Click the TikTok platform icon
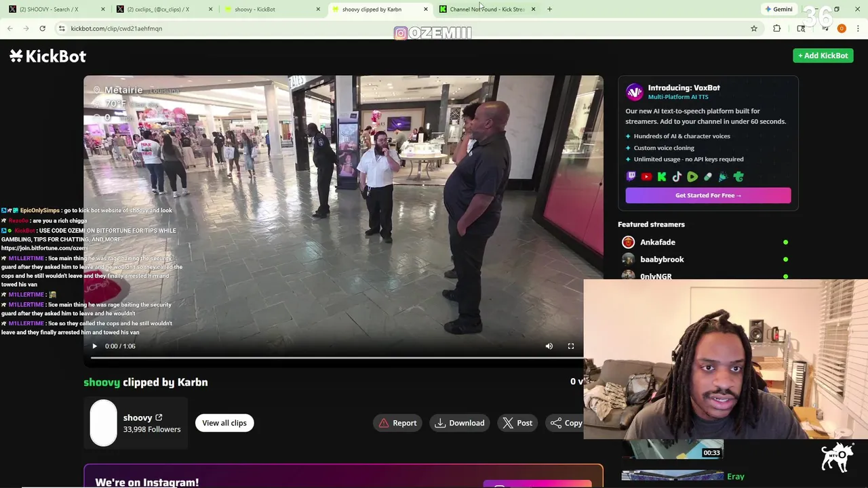Screen dimensions: 868x488 (x=677, y=177)
